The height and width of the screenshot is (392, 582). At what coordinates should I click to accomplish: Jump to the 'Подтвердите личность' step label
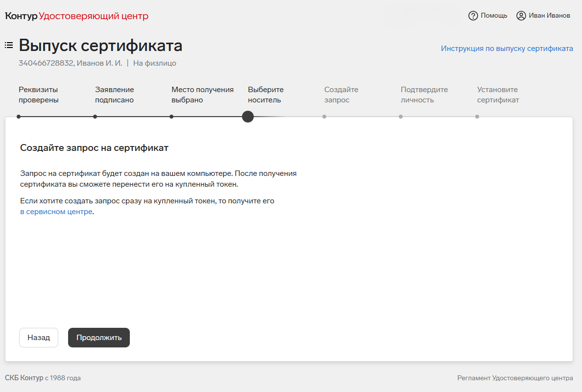click(x=424, y=95)
